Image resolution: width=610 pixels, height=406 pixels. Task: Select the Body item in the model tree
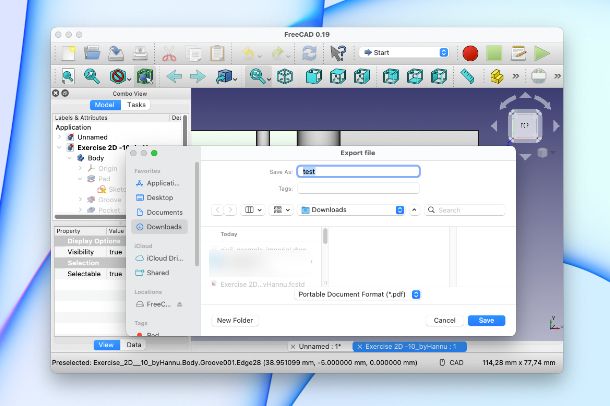(96, 158)
